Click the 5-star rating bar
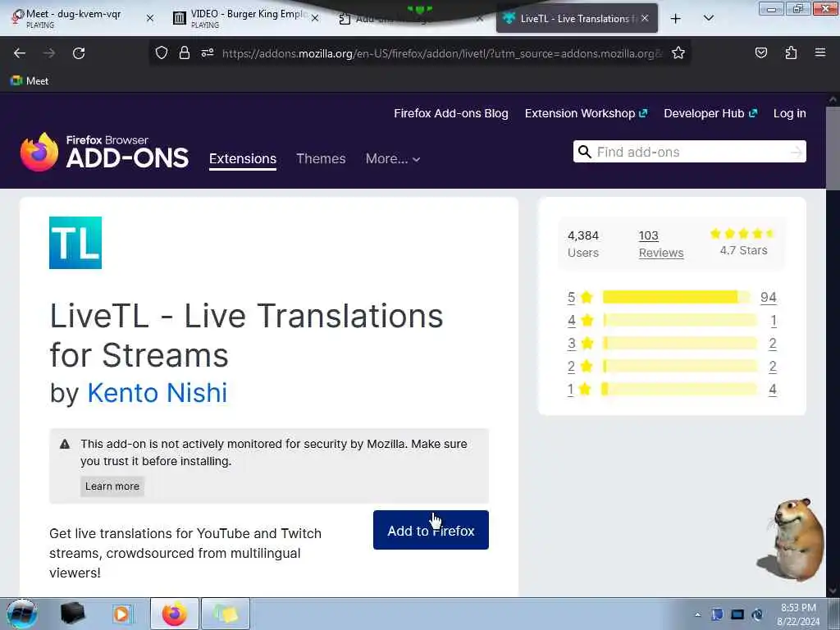840x630 pixels. pyautogui.click(x=677, y=297)
